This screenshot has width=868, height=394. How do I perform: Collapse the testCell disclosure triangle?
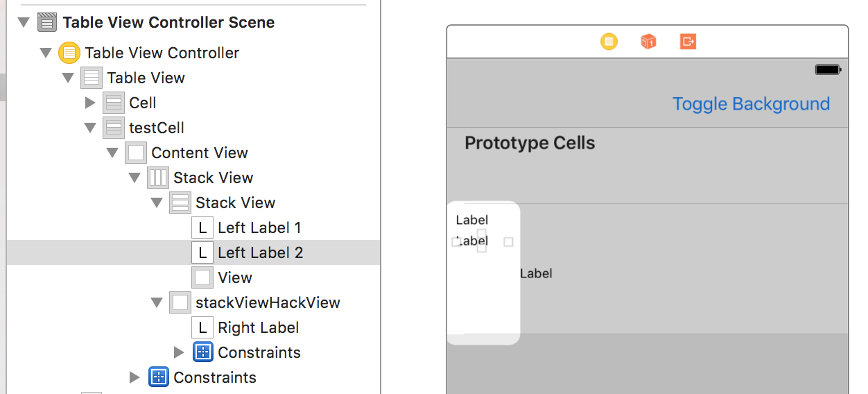89,128
